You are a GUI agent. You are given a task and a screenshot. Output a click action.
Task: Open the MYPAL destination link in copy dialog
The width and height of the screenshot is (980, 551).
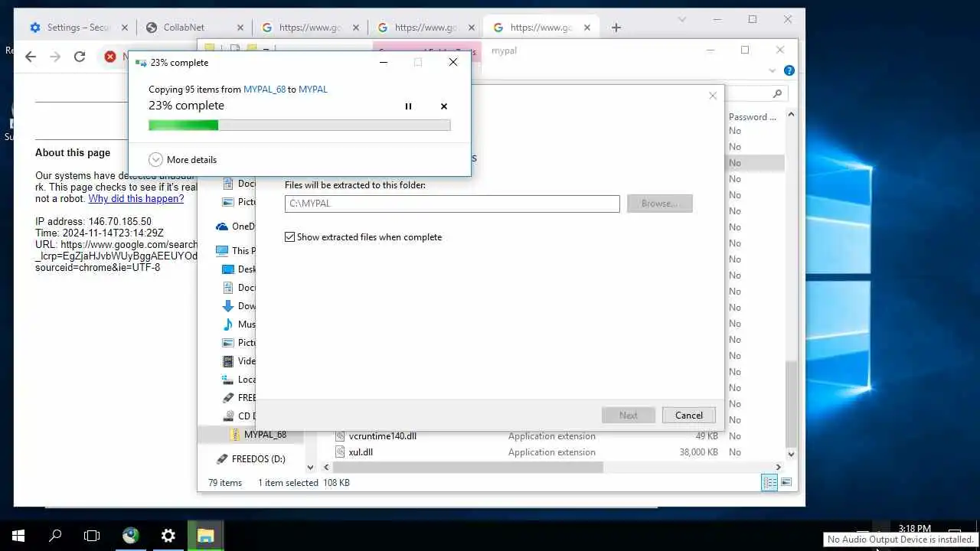(x=313, y=90)
